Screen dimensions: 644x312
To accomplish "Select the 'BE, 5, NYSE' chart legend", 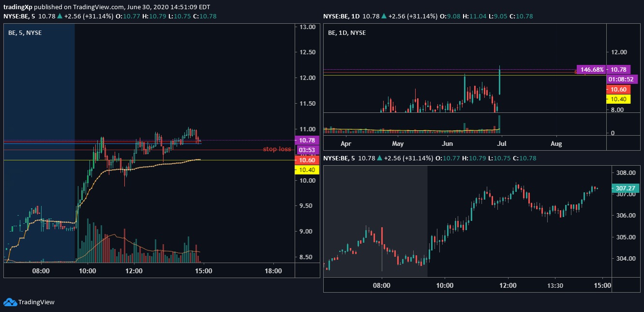I will pos(24,32).
